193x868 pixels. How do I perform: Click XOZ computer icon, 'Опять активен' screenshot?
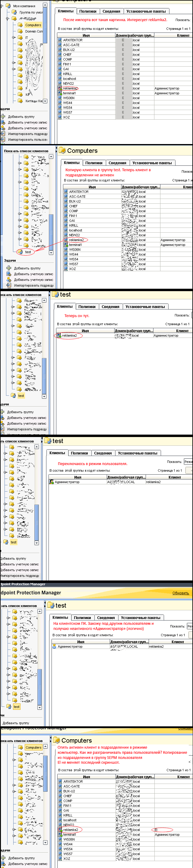(x=60, y=858)
